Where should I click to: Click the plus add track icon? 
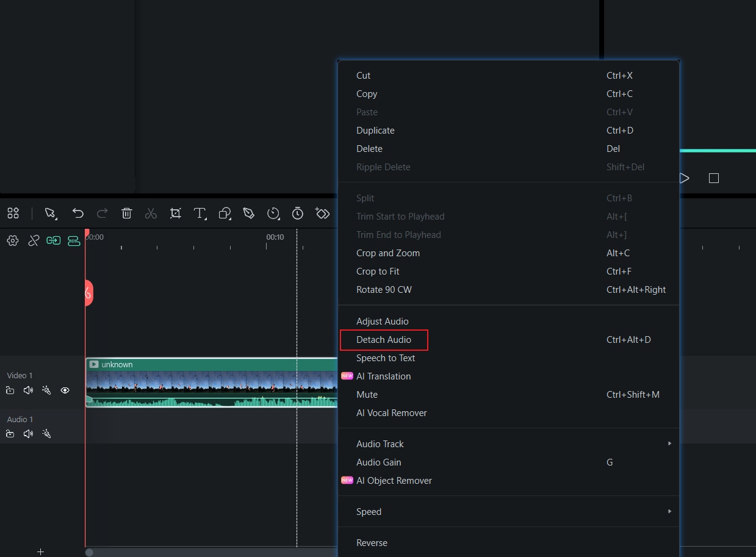pyautogui.click(x=40, y=552)
